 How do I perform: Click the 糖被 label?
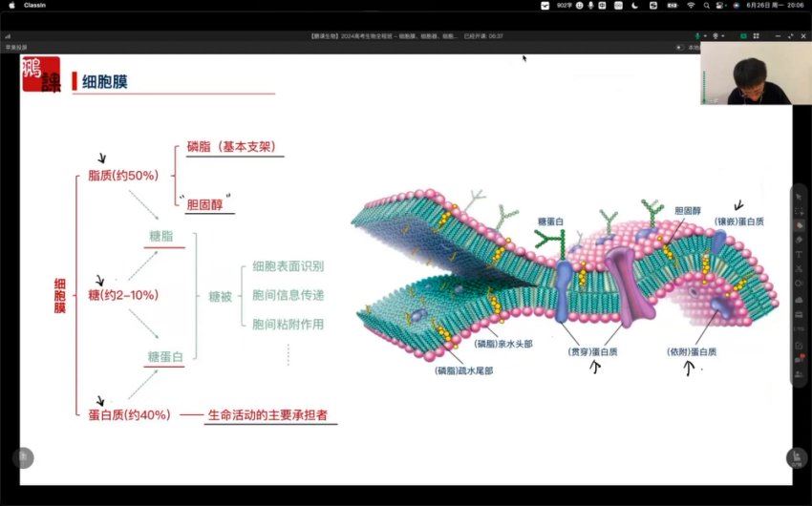click(220, 297)
